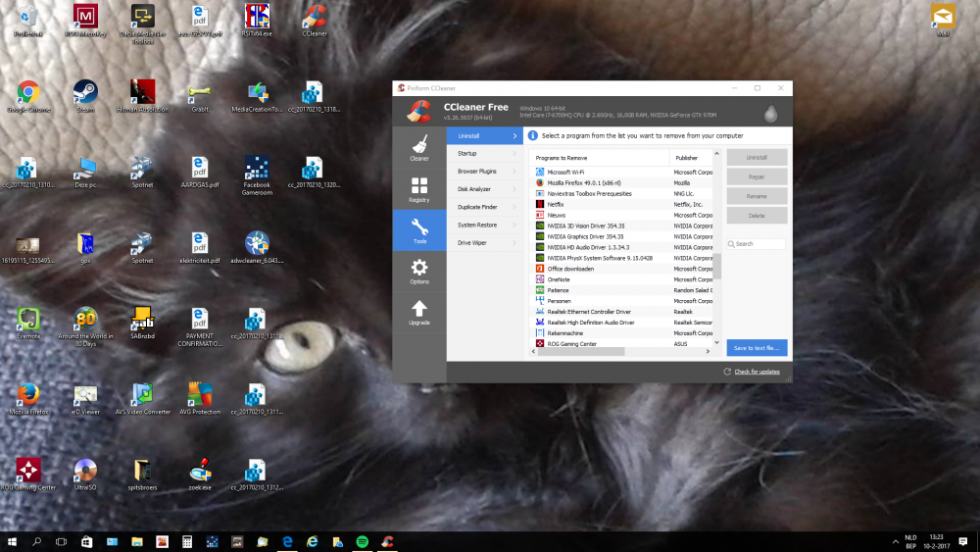Select the Tools wrench icon
980x552 pixels.
418,231
